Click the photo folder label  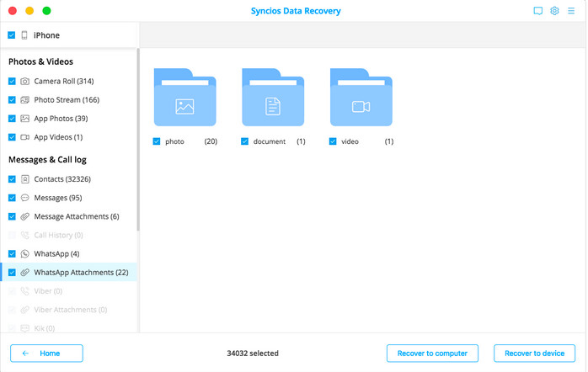coord(174,141)
